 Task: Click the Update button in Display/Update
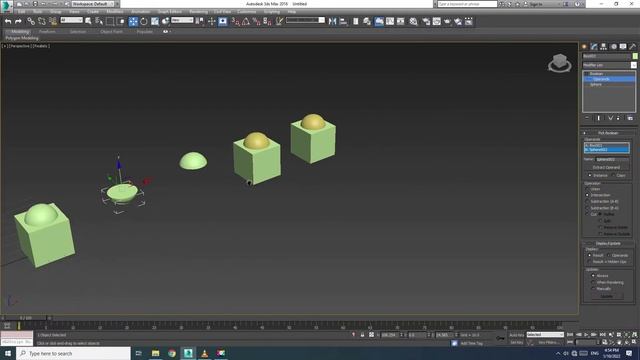[x=607, y=296]
